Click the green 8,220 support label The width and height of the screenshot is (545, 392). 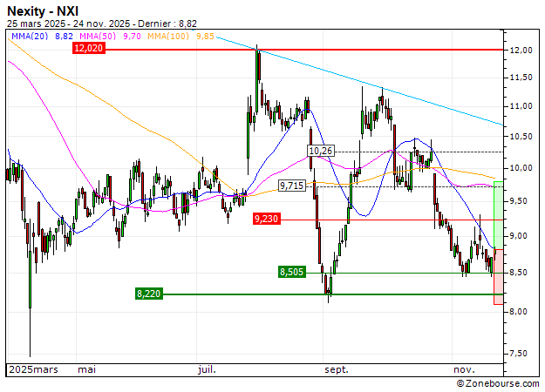[x=150, y=294]
